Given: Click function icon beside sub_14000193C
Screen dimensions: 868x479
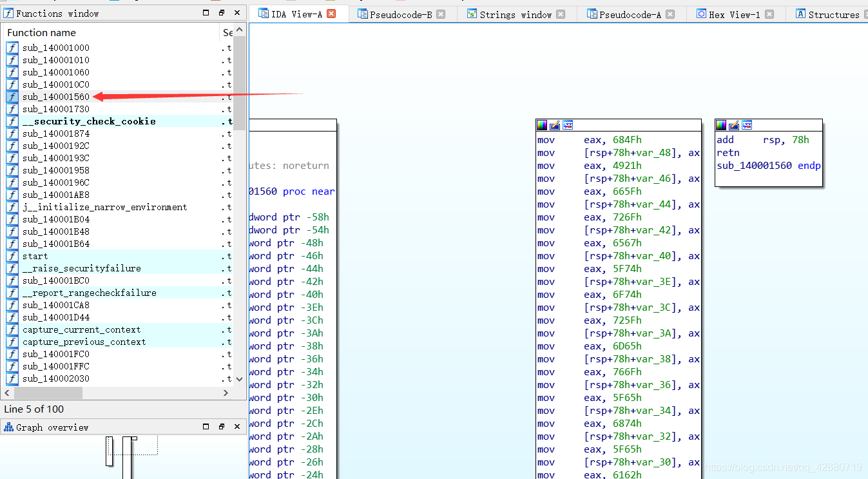Looking at the screenshot, I should (12, 158).
